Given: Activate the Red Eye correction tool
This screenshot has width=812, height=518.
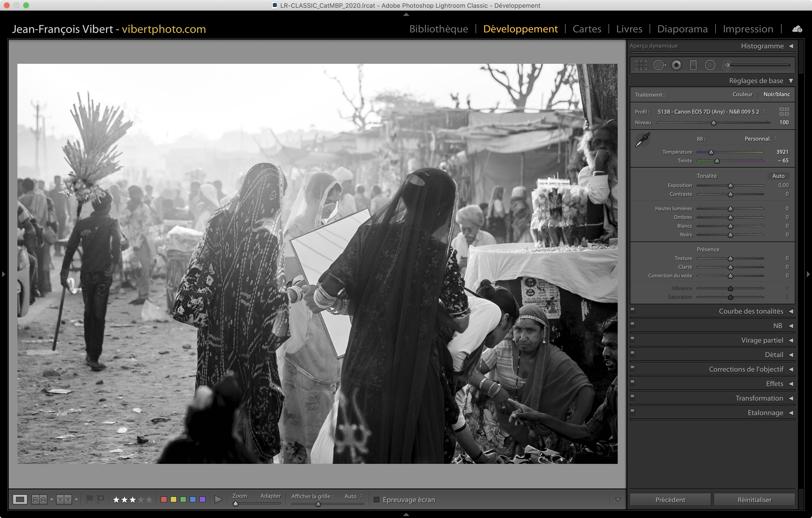Looking at the screenshot, I should [x=676, y=65].
